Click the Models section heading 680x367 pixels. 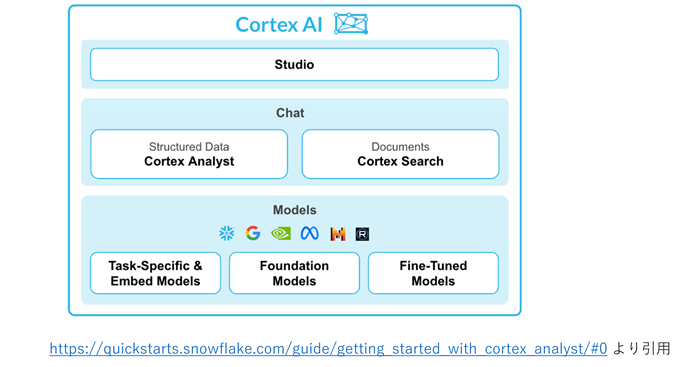[294, 210]
